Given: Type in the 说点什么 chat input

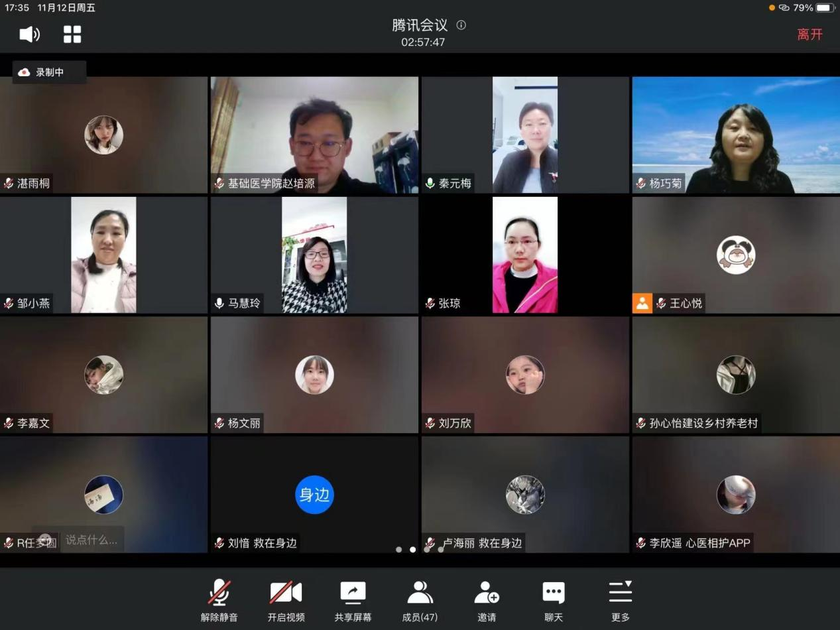Looking at the screenshot, I should click(91, 540).
